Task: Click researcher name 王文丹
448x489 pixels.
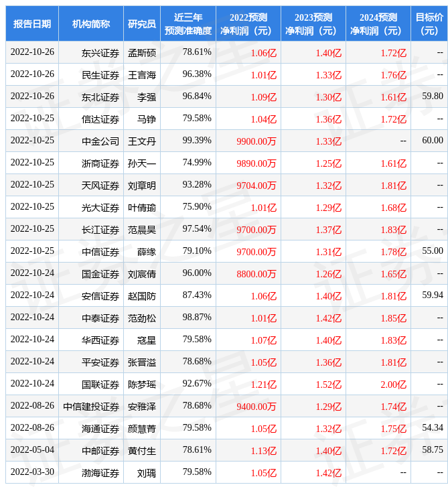Action: (x=142, y=141)
